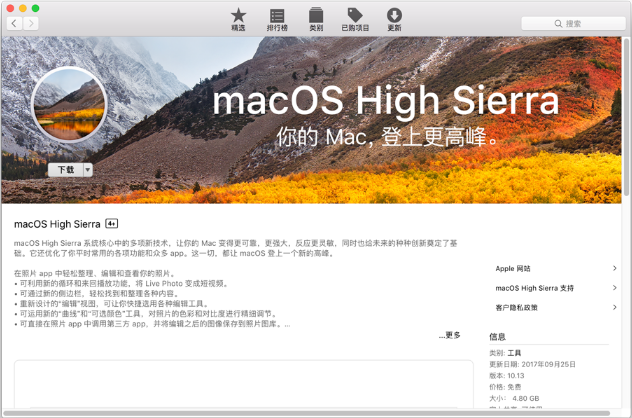Screen dimensions: 632x418
Task: Click the 搜索 search field
Action: point(573,23)
